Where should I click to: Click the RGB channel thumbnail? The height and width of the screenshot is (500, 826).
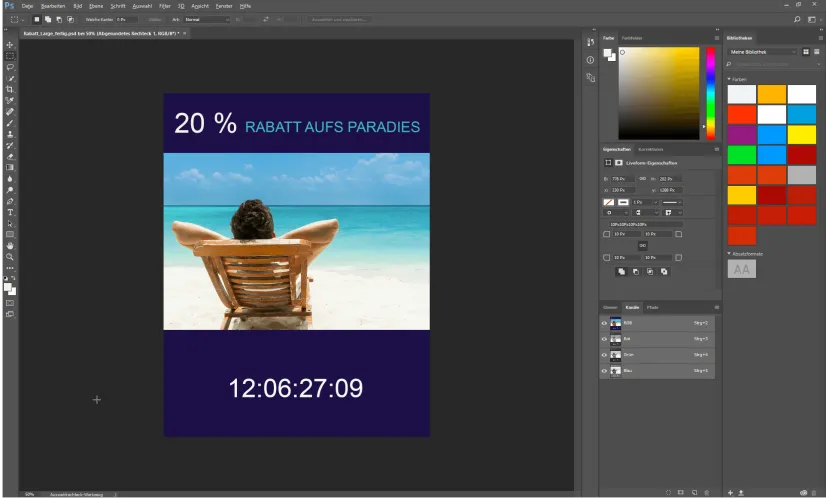615,323
